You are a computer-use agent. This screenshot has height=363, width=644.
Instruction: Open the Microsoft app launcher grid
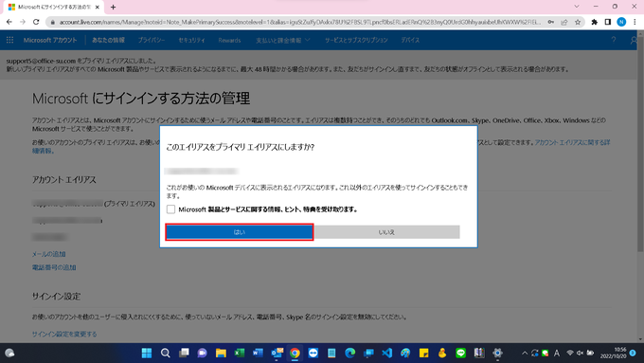9,40
